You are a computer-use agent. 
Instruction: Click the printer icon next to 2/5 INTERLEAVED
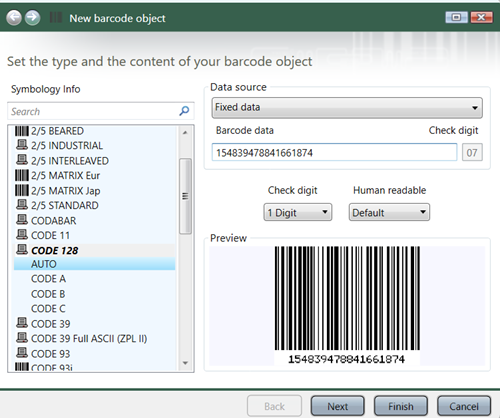point(22,160)
